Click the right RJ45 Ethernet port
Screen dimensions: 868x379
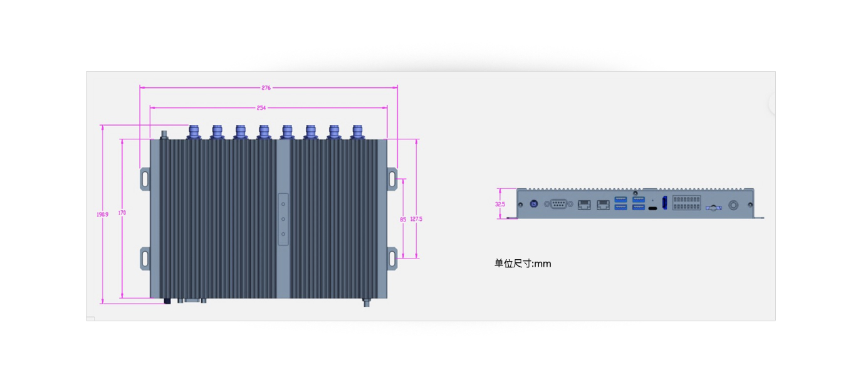(603, 205)
